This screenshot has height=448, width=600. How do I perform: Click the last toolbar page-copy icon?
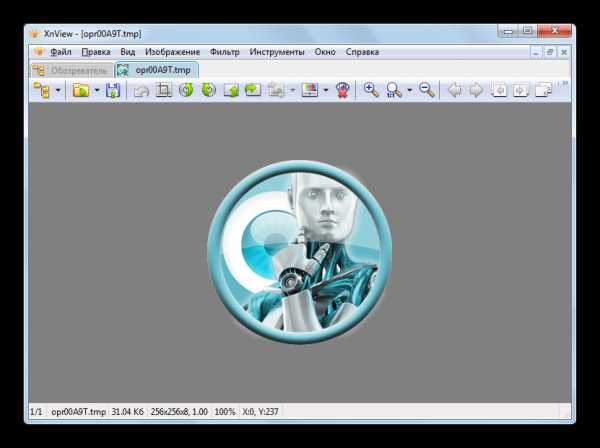[543, 90]
